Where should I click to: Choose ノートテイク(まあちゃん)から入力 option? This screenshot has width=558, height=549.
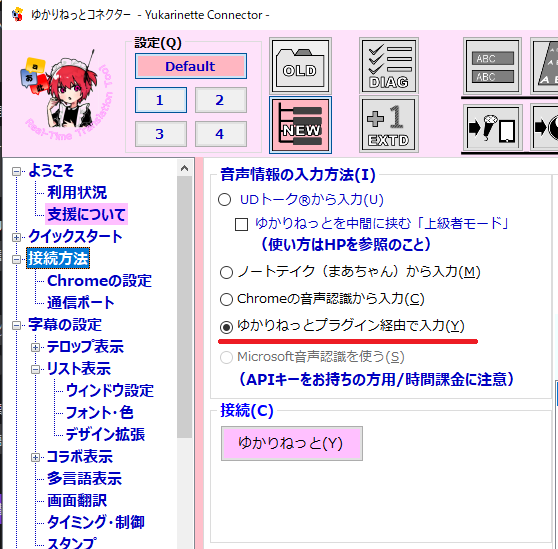click(226, 273)
